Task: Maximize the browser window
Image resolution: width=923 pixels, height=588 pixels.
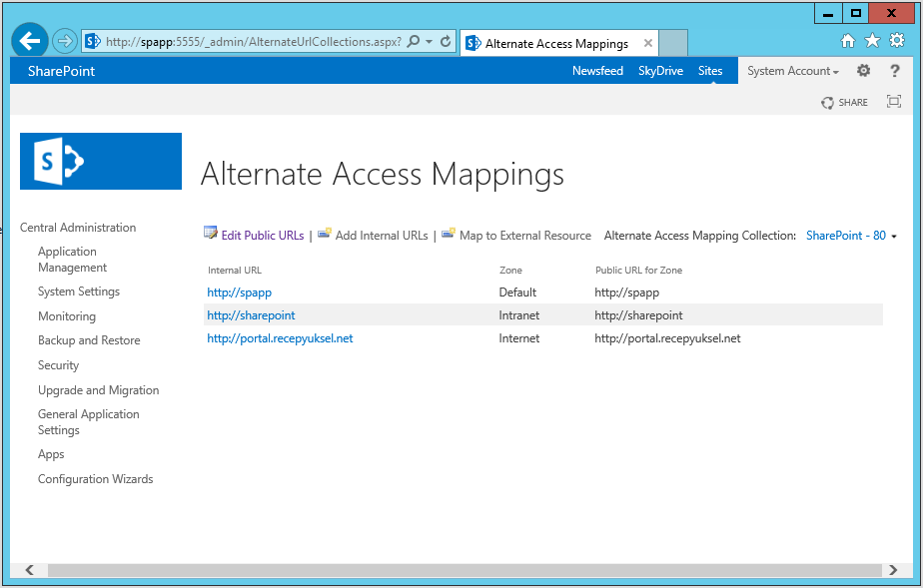Action: (856, 14)
